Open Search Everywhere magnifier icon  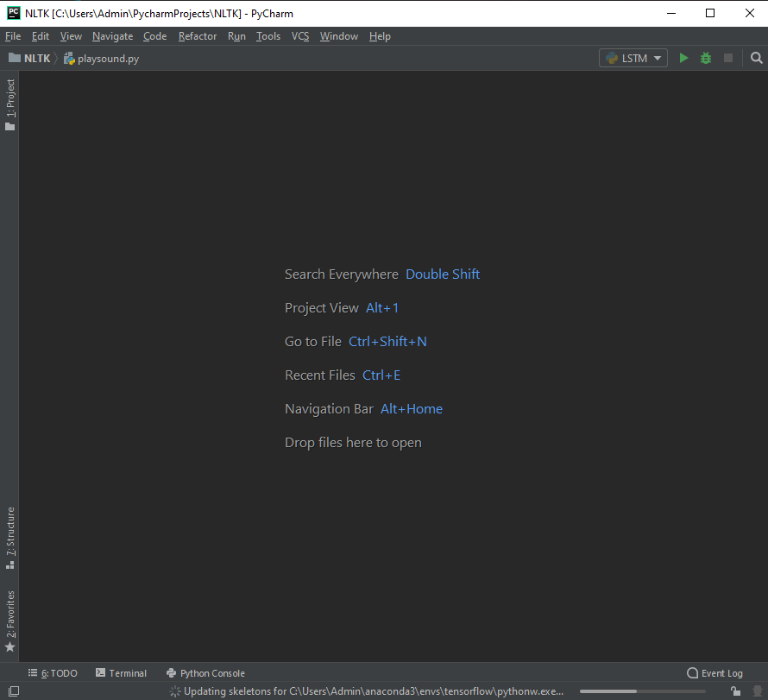pyautogui.click(x=756, y=59)
